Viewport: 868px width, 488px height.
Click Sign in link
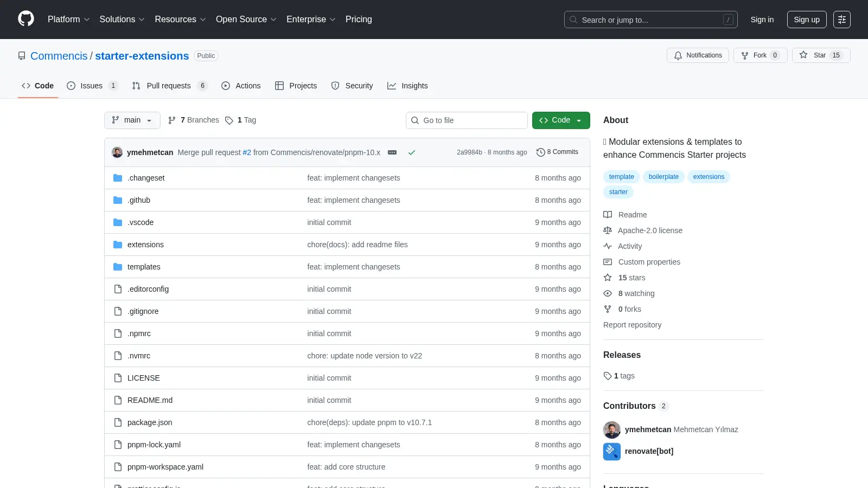pos(762,20)
